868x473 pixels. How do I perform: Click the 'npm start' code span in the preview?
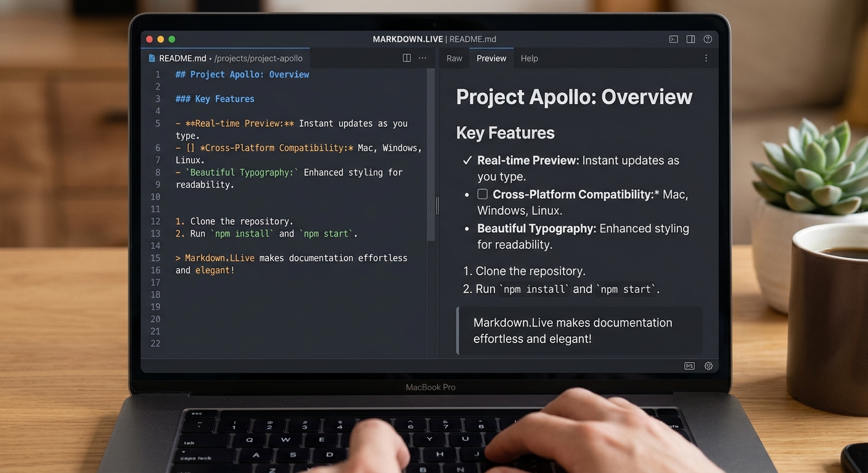point(626,289)
